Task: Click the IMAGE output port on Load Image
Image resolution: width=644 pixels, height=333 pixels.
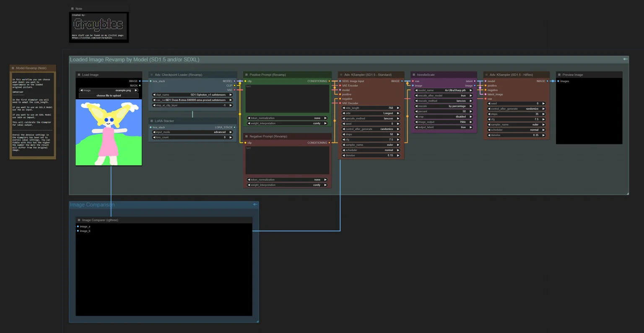Action: point(140,81)
